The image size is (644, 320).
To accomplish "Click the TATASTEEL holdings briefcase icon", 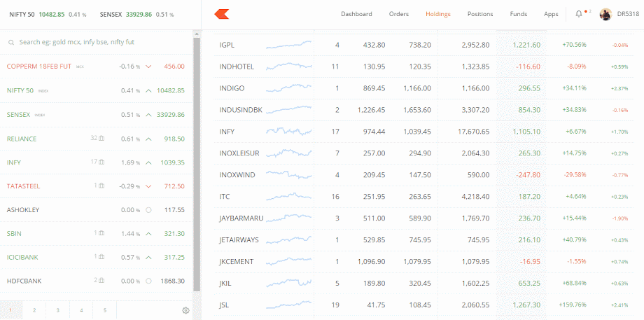I will 101,186.
